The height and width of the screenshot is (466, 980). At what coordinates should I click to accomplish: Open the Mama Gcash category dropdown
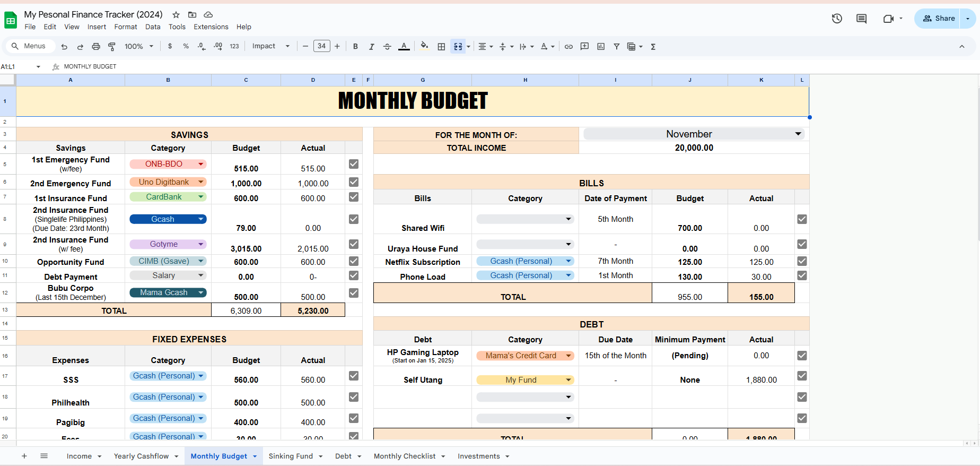point(168,292)
